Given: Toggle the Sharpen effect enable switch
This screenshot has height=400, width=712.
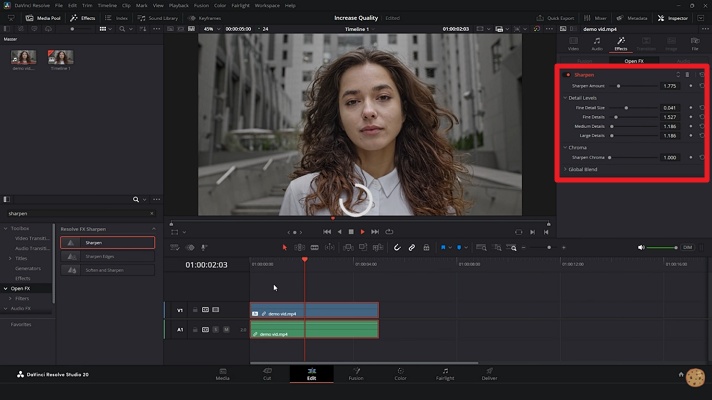Looking at the screenshot, I should click(567, 74).
